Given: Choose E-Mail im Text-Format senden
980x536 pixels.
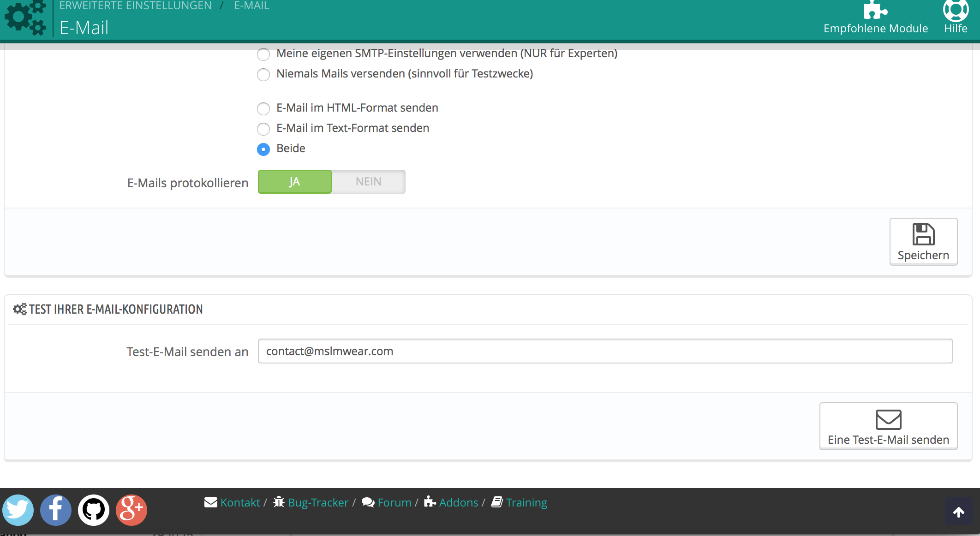Looking at the screenshot, I should pos(263,129).
